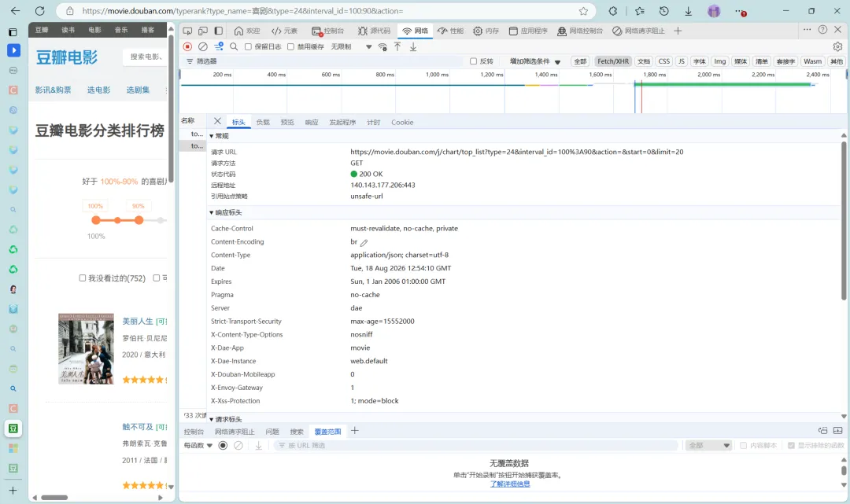Viewport: 850px width, 504px height.
Task: Open the 性能 performance tab
Action: (450, 31)
